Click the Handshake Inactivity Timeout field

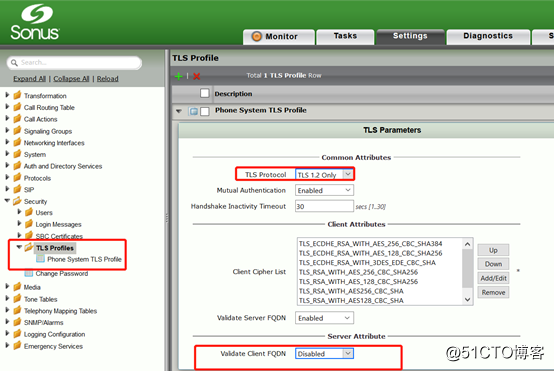(x=324, y=206)
